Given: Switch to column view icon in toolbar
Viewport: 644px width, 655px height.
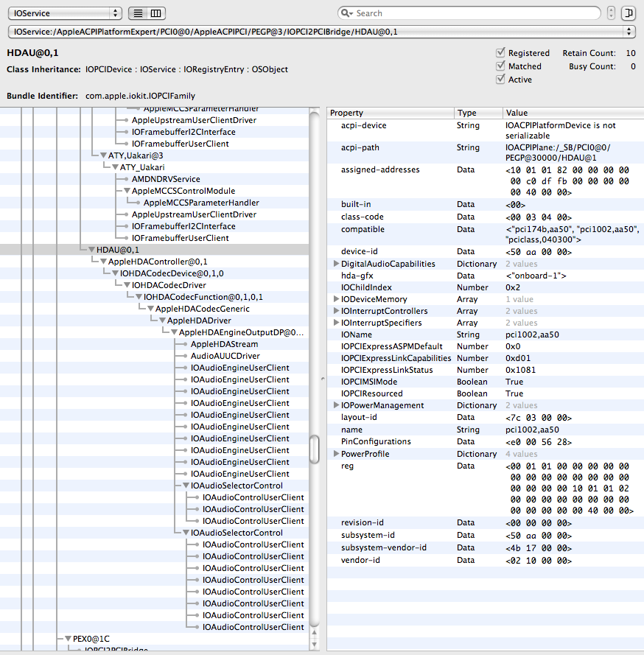Looking at the screenshot, I should 155,13.
